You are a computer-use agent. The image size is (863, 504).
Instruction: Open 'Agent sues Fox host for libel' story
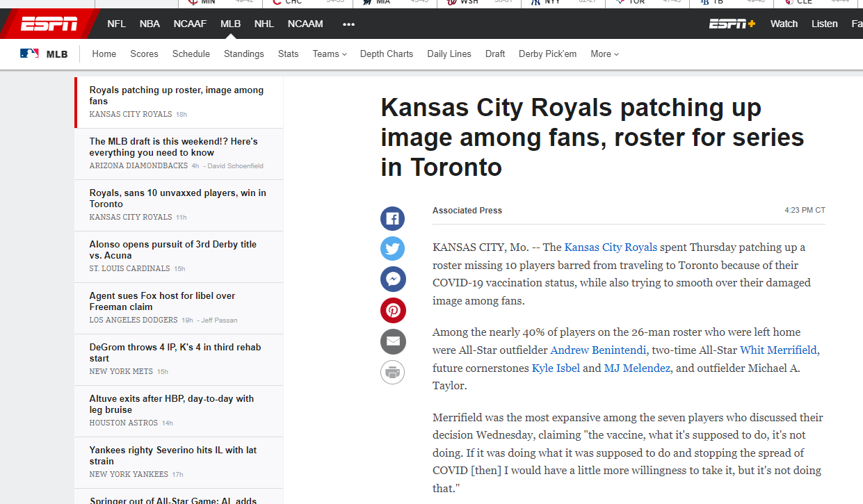click(x=162, y=302)
